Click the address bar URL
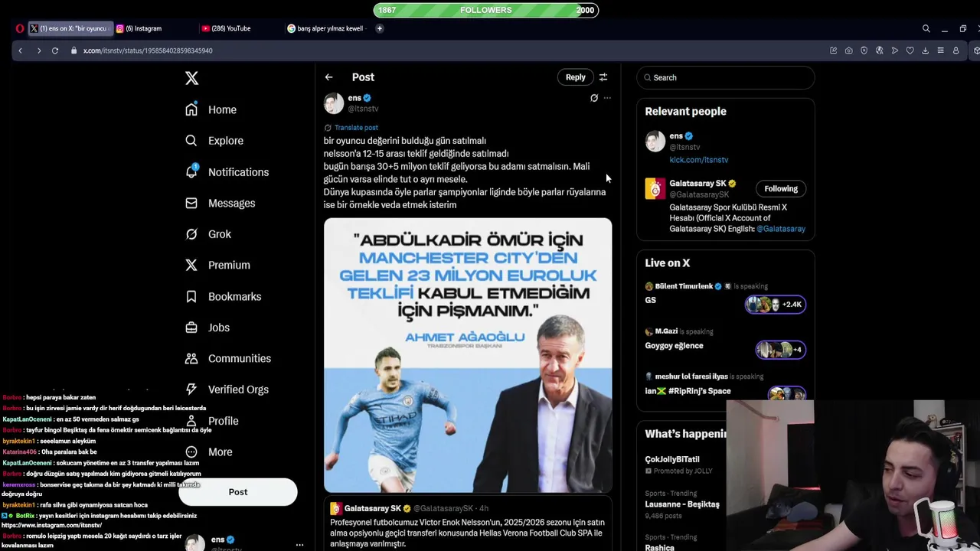This screenshot has width=980, height=551. point(148,51)
